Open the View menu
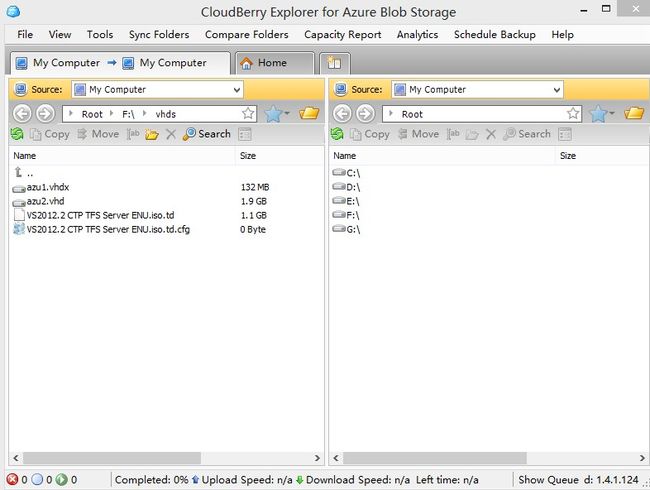 [x=60, y=34]
